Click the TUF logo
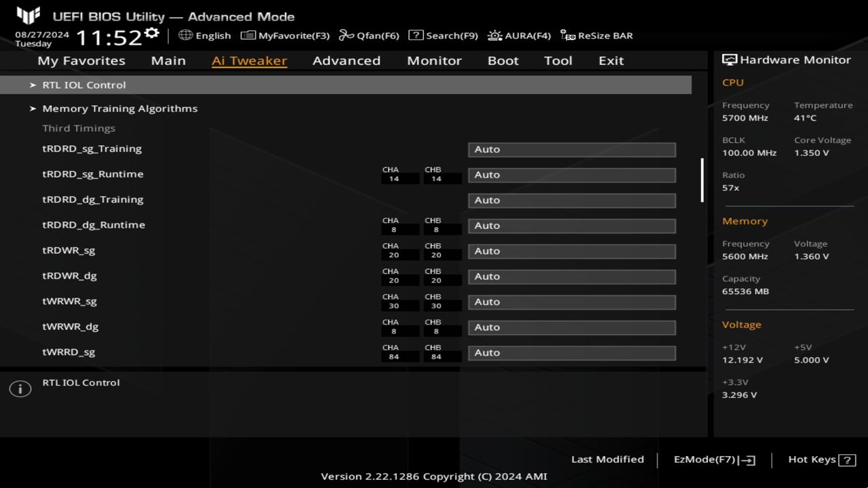The width and height of the screenshot is (868, 488). 28,16
